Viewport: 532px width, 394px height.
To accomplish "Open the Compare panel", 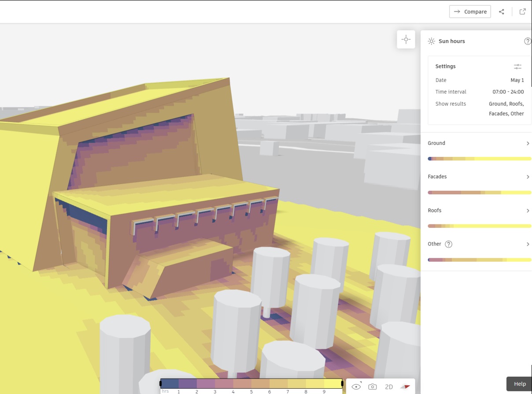I will (470, 11).
